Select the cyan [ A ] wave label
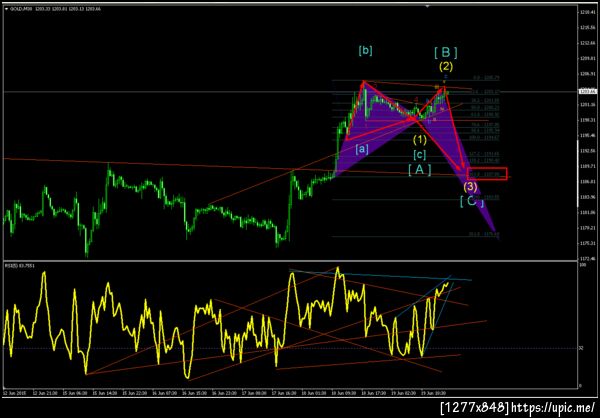This screenshot has width=600, height=418. (419, 170)
